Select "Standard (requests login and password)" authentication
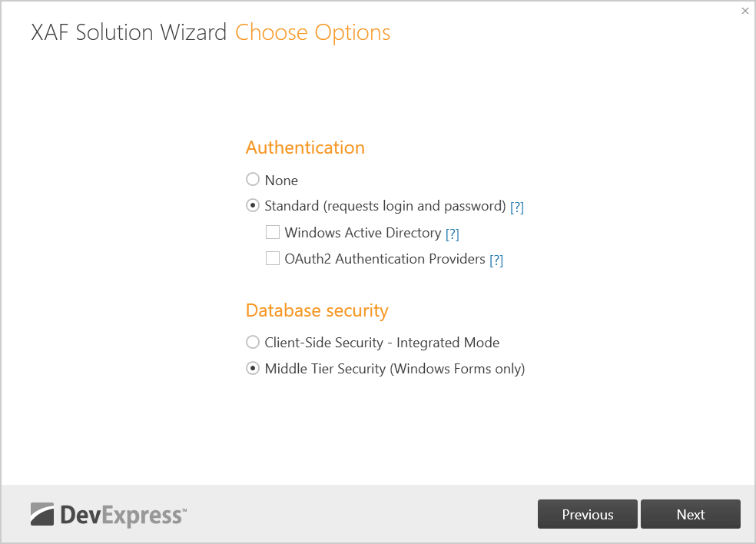Image resolution: width=756 pixels, height=544 pixels. pyautogui.click(x=253, y=205)
